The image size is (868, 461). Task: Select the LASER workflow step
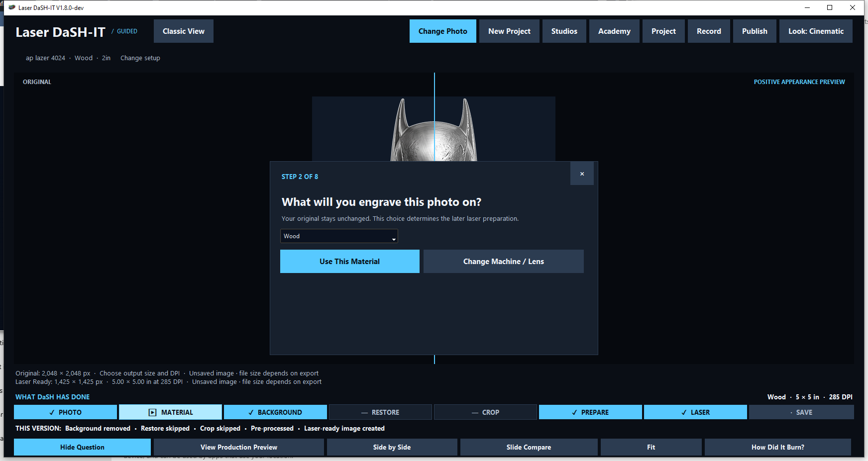point(695,412)
